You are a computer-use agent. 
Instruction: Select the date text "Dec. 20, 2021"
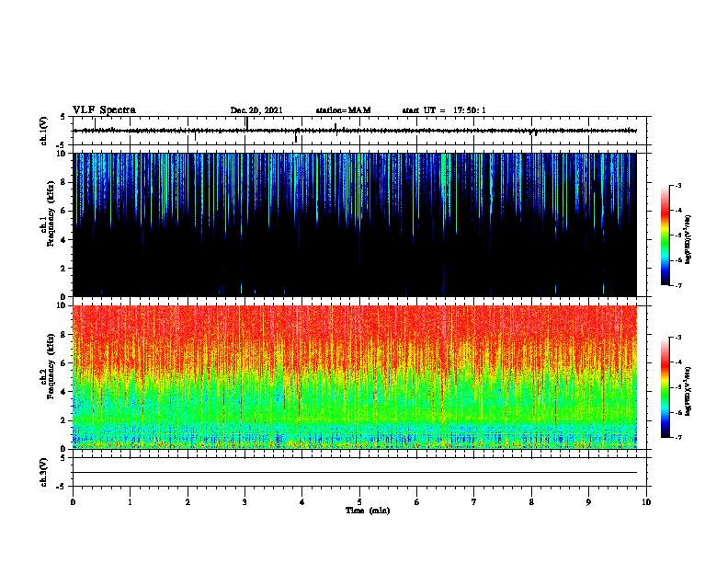(x=256, y=110)
